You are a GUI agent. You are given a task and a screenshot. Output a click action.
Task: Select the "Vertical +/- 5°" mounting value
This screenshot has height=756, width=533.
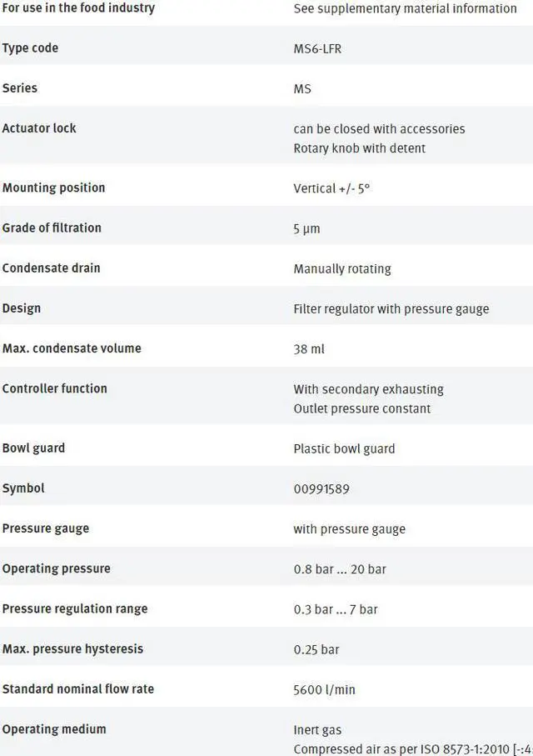click(x=331, y=188)
